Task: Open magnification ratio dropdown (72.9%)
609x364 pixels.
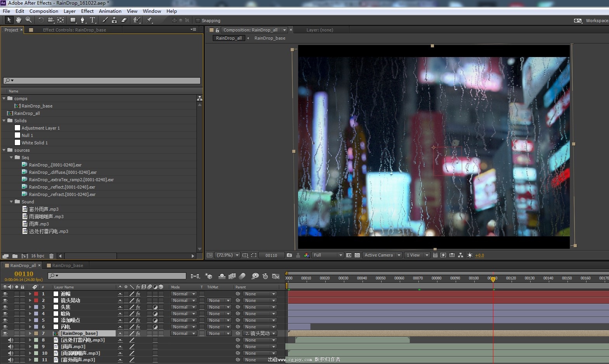Action: point(228,255)
